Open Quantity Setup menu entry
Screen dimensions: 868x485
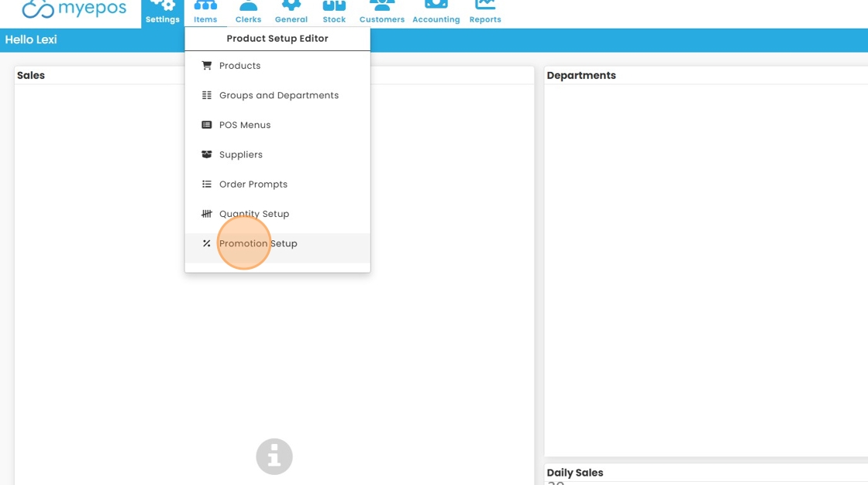277,214
